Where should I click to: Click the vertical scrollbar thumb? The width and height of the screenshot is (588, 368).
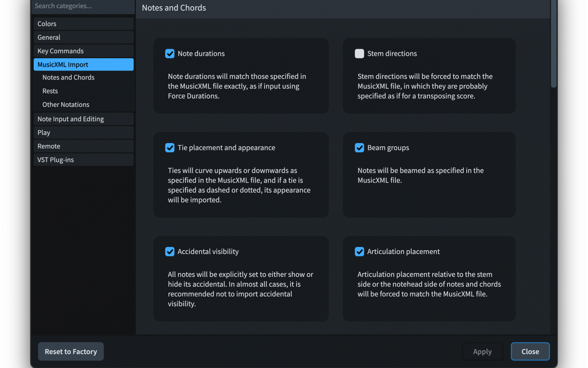point(553,44)
